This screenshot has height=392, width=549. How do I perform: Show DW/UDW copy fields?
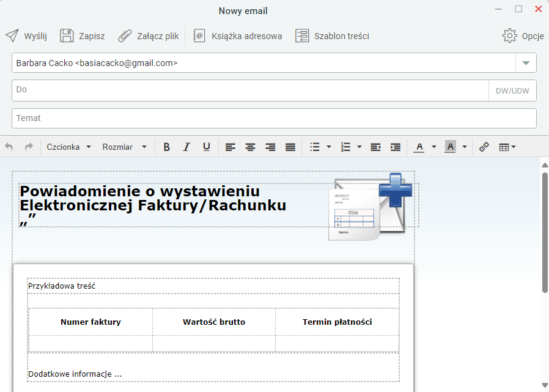pyautogui.click(x=512, y=91)
